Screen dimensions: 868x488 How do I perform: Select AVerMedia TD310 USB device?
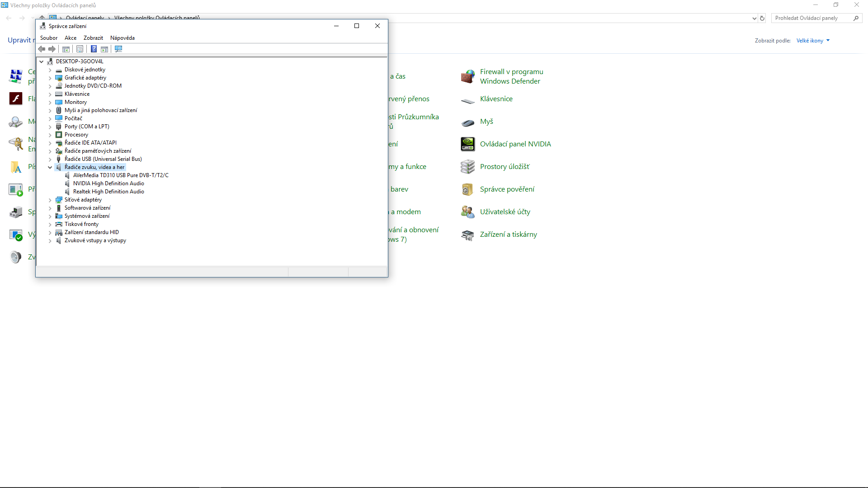pyautogui.click(x=120, y=175)
